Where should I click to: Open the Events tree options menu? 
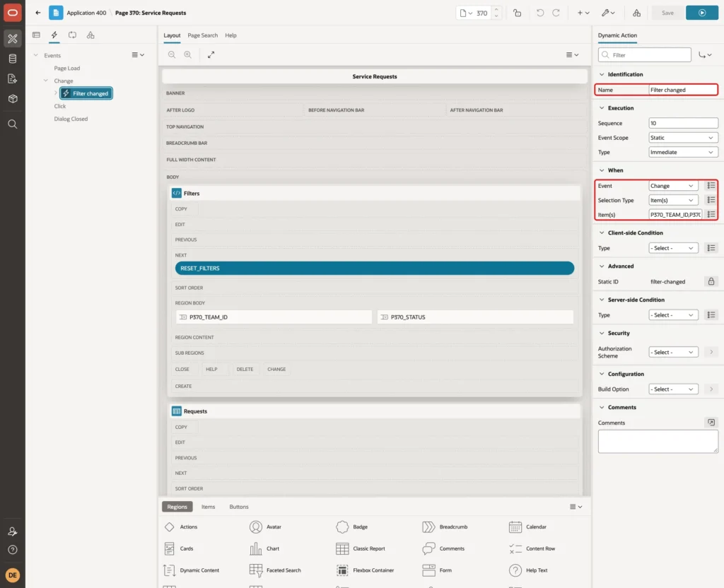(138, 54)
